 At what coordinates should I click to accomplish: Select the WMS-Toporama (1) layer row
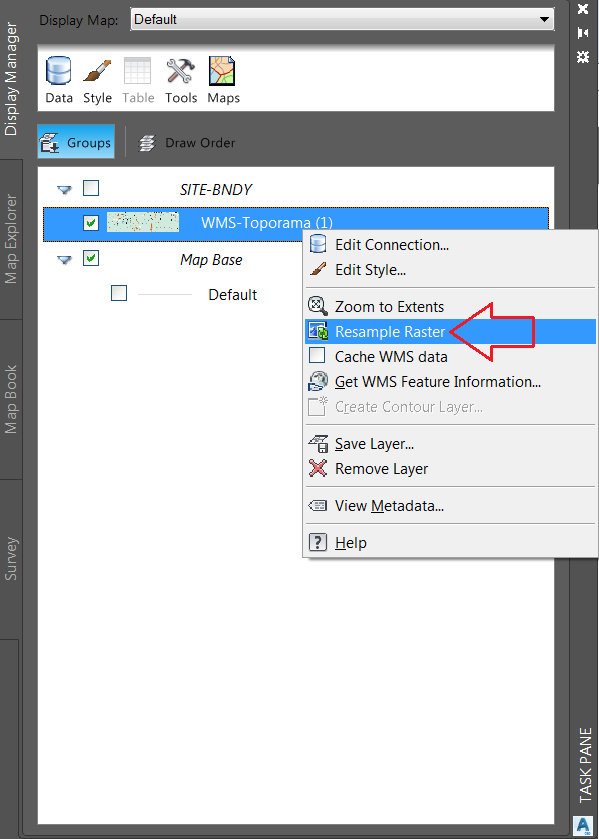point(295,223)
